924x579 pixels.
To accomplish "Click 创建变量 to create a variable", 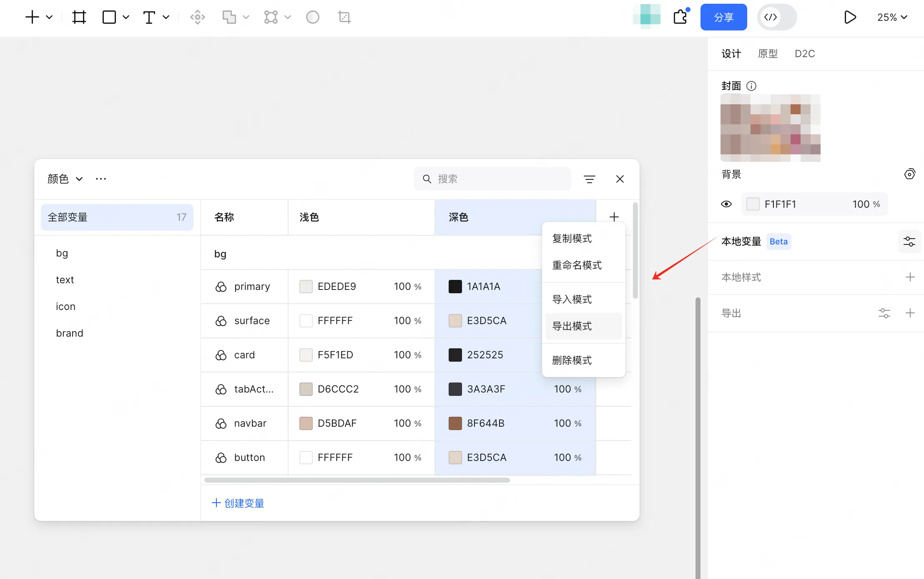I will click(238, 503).
